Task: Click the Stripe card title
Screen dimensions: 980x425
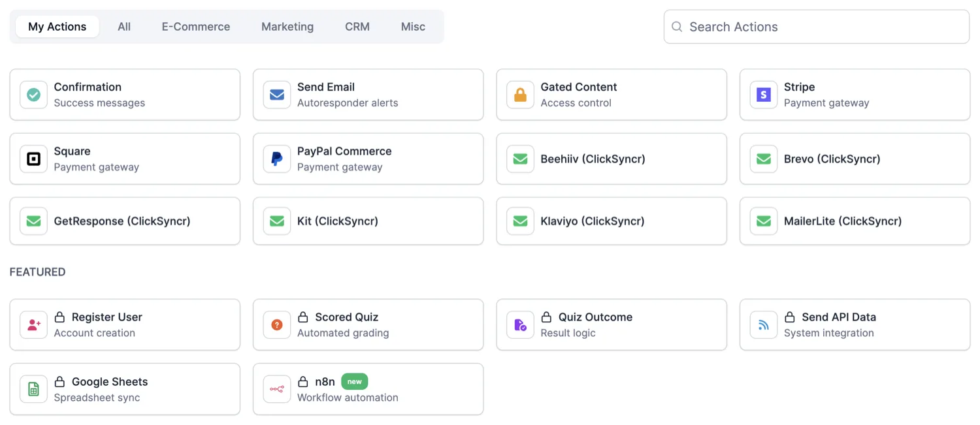Action: tap(800, 87)
